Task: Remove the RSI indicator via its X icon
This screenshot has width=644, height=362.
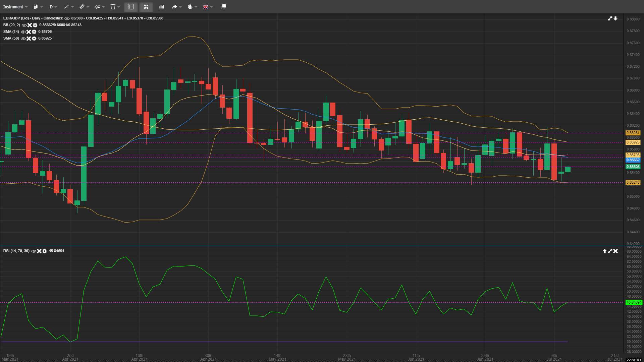Action: (x=39, y=251)
